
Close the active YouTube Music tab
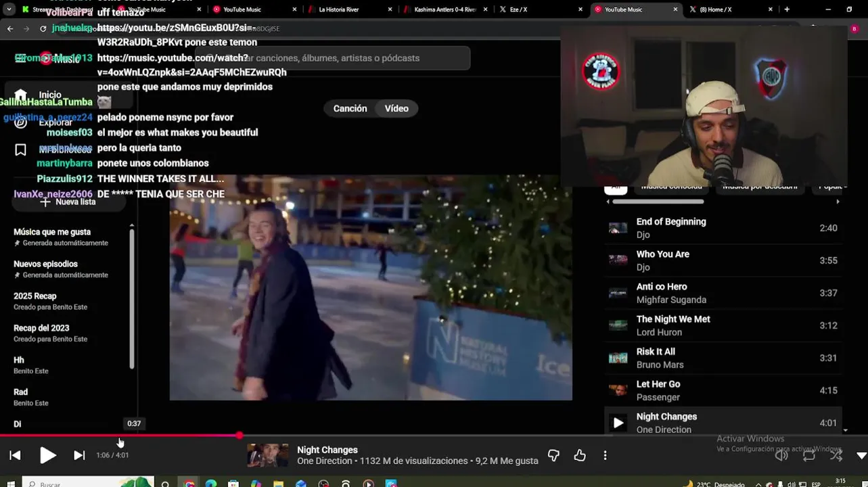pyautogui.click(x=675, y=9)
